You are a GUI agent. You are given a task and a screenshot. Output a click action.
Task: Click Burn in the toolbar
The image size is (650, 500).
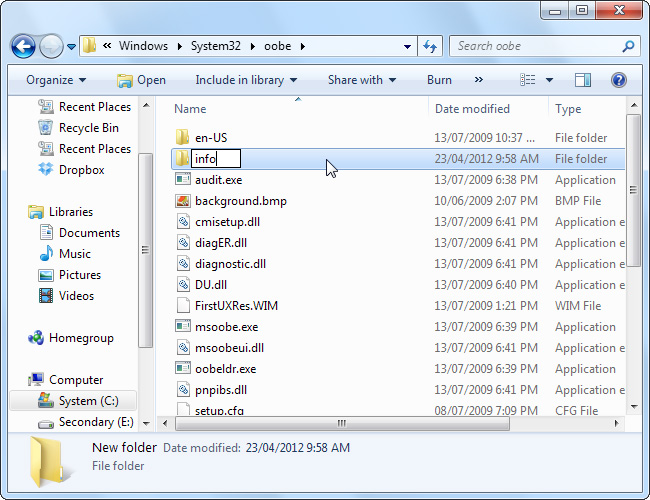coord(439,80)
